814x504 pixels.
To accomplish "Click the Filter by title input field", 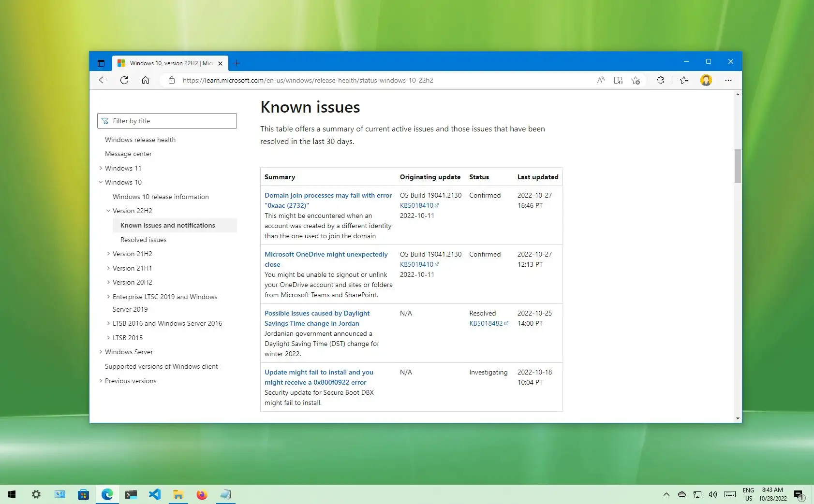I will (167, 121).
